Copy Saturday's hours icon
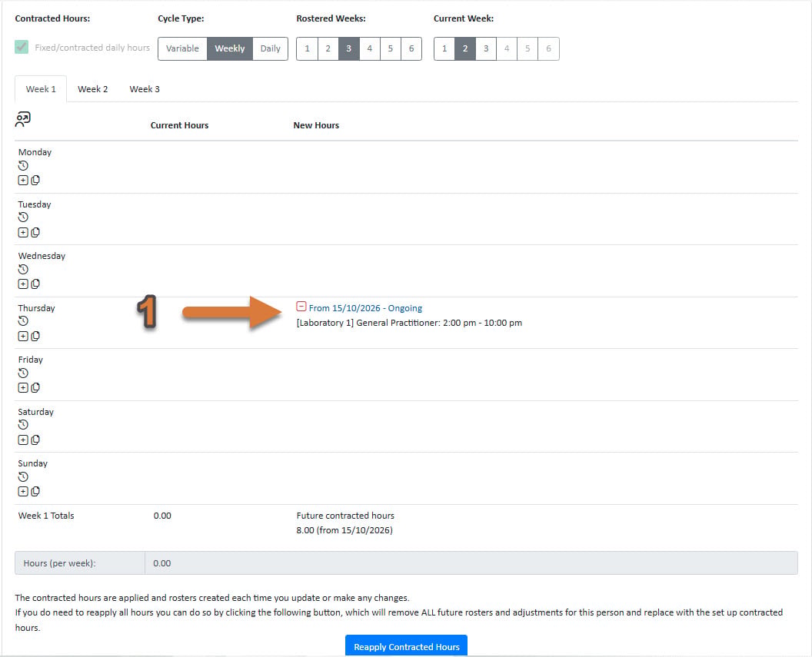Screen dimensions: 812x657 pyautogui.click(x=35, y=440)
